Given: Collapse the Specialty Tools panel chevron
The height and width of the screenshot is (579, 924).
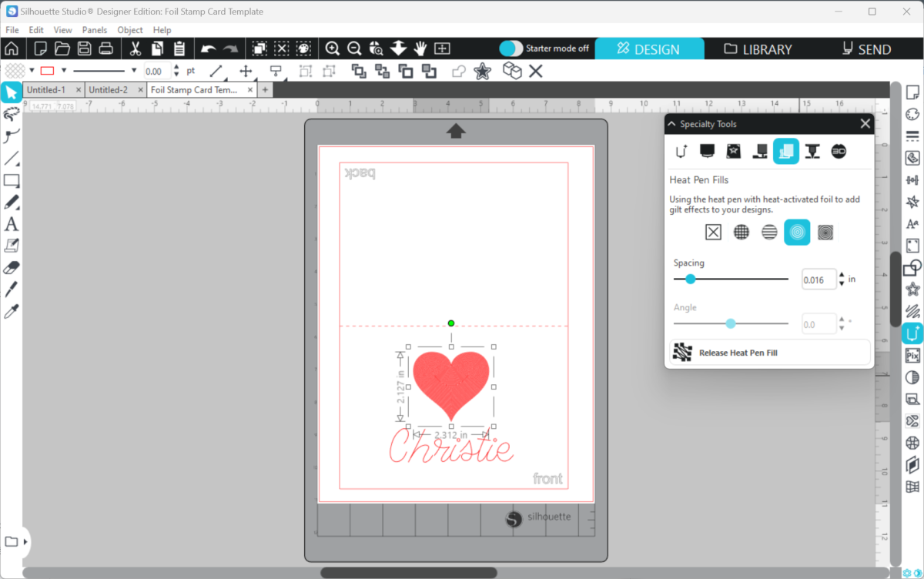Looking at the screenshot, I should 671,124.
